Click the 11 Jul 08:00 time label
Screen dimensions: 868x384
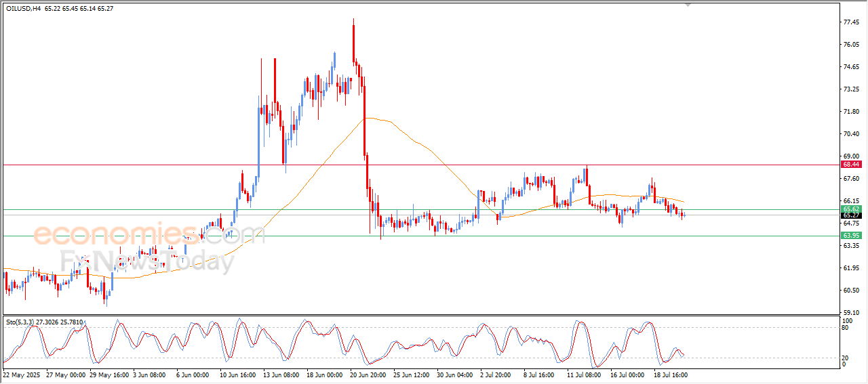585,374
